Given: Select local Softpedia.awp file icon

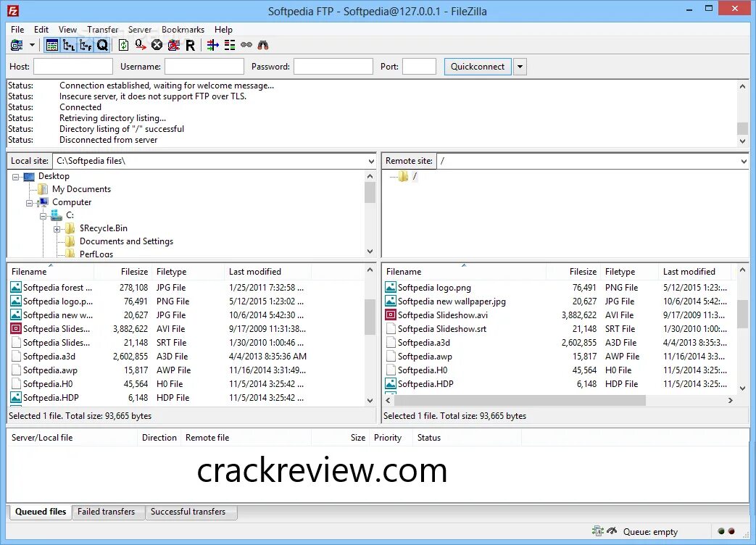Looking at the screenshot, I should 16,370.
